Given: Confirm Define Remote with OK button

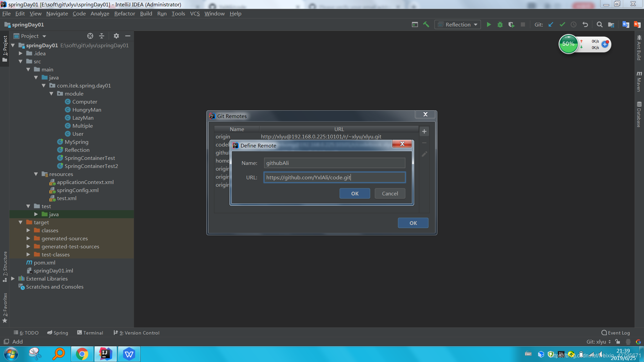Looking at the screenshot, I should coord(355,193).
